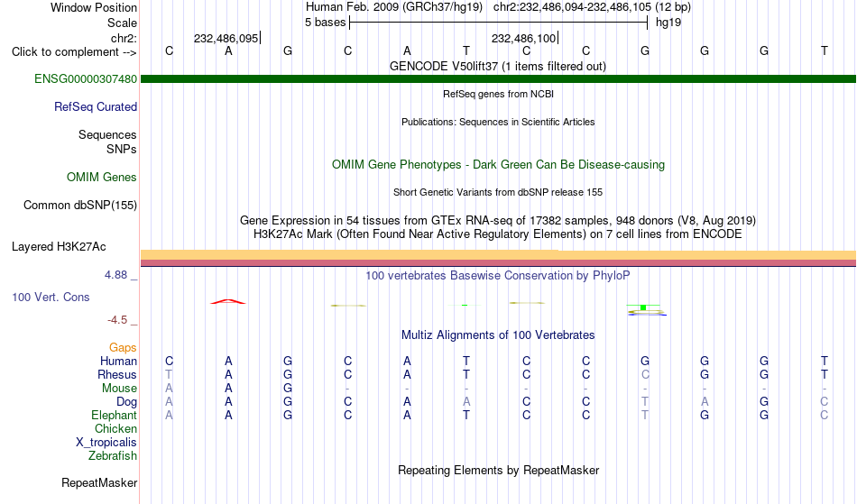Image resolution: width=857 pixels, height=504 pixels.
Task: Click the Human species label
Action: coord(118,362)
